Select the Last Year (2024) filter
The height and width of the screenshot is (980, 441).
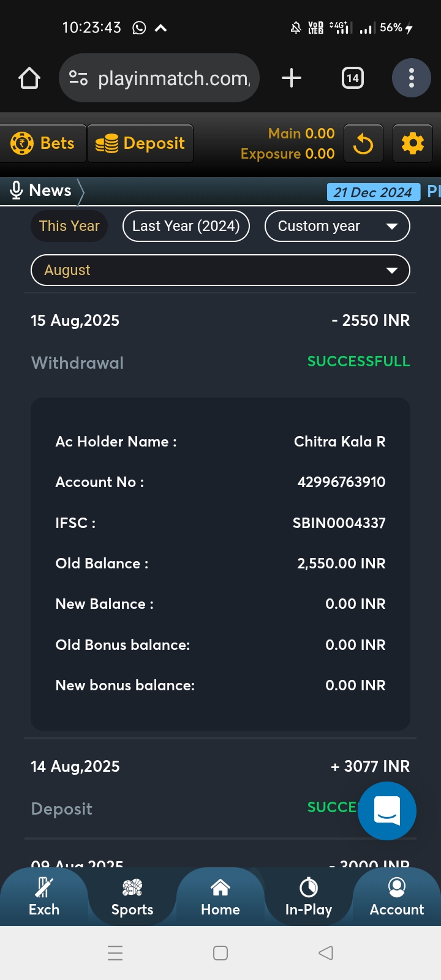(186, 226)
